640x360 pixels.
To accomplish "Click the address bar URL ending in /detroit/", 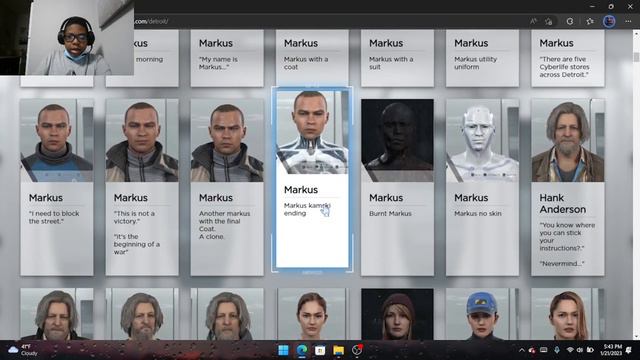I will [151, 21].
